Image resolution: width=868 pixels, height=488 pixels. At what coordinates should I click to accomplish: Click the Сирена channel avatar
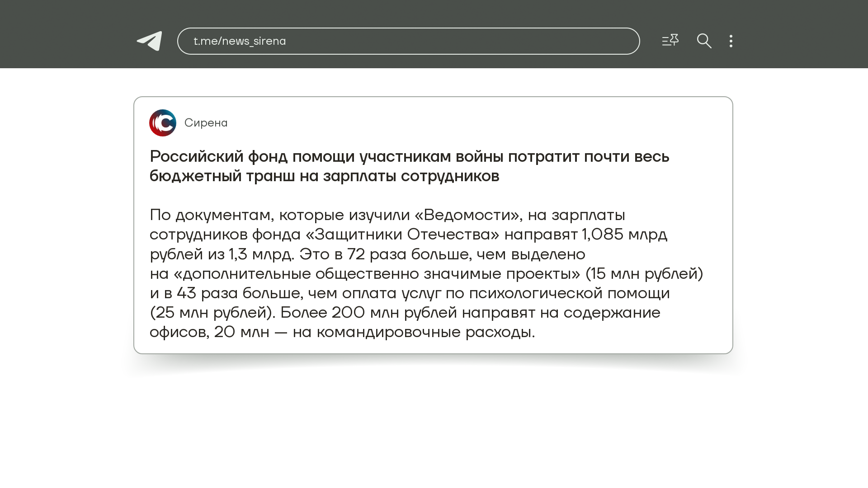(163, 123)
